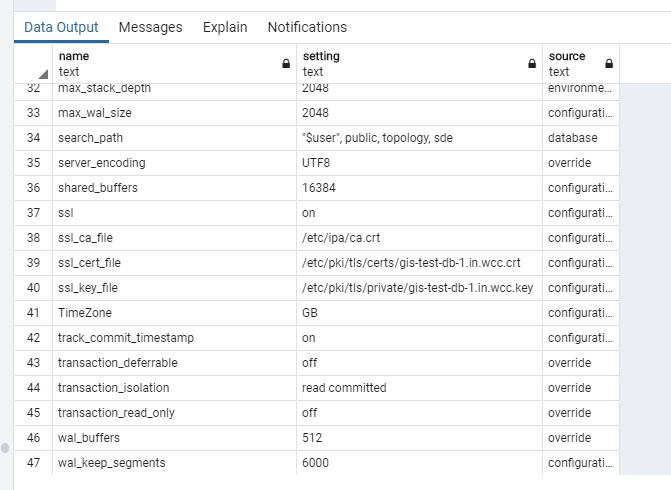The width and height of the screenshot is (671, 490).
Task: Click the lock icon in setting column header
Action: click(532, 63)
